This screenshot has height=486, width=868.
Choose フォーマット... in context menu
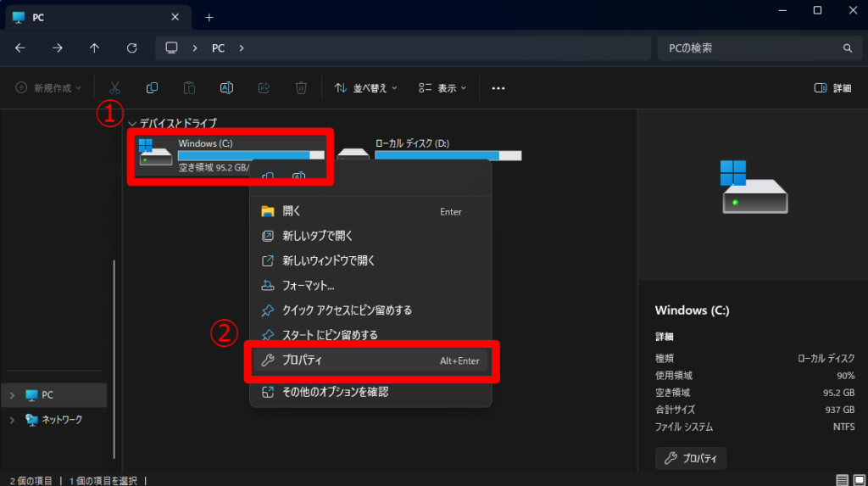coord(370,286)
